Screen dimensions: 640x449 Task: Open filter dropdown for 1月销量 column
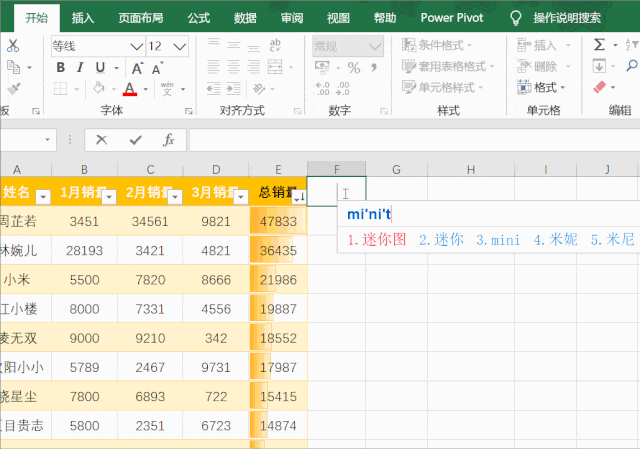tap(109, 196)
